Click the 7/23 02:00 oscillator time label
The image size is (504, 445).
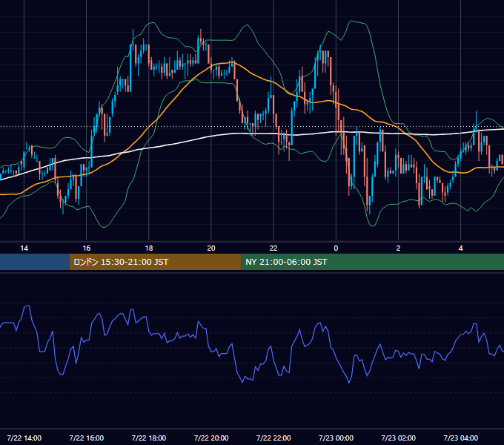coord(398,438)
